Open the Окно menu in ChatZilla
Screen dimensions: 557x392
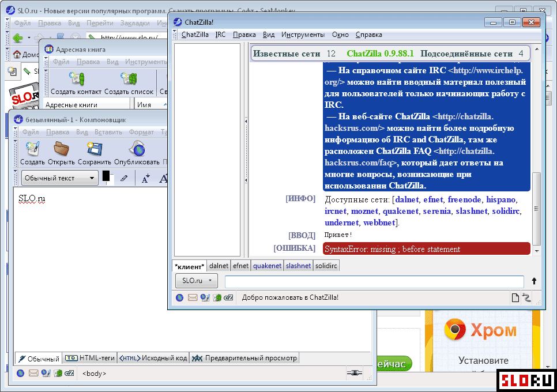tap(340, 35)
